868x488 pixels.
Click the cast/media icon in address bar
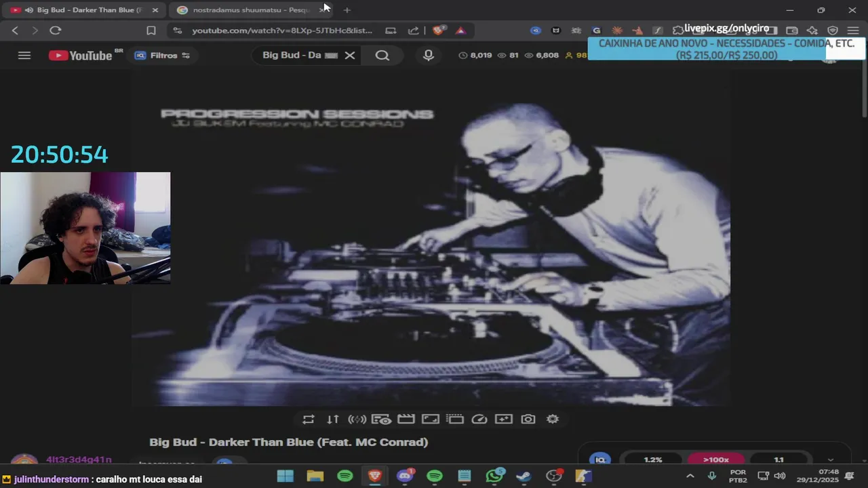[391, 30]
